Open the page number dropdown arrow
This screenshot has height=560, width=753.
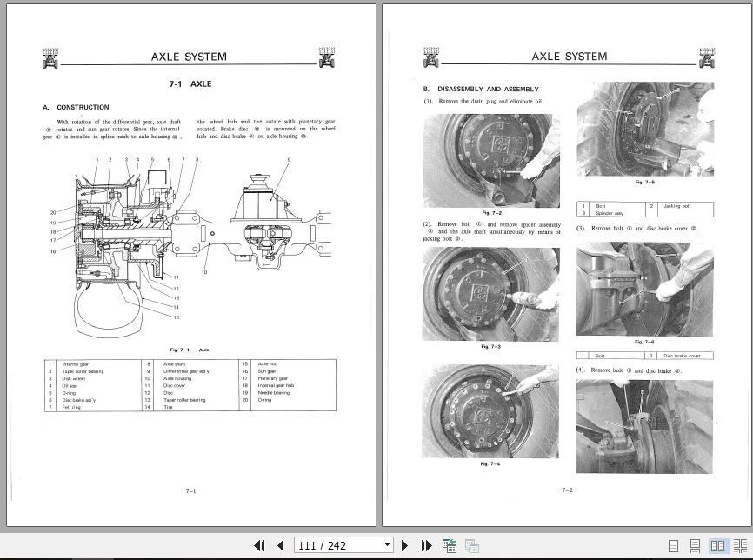point(387,545)
